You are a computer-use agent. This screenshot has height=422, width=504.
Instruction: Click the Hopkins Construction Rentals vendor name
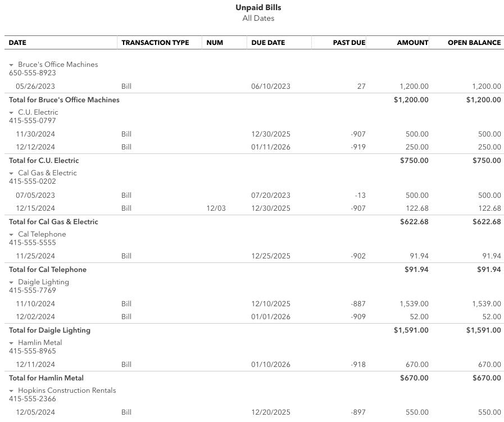coord(67,391)
